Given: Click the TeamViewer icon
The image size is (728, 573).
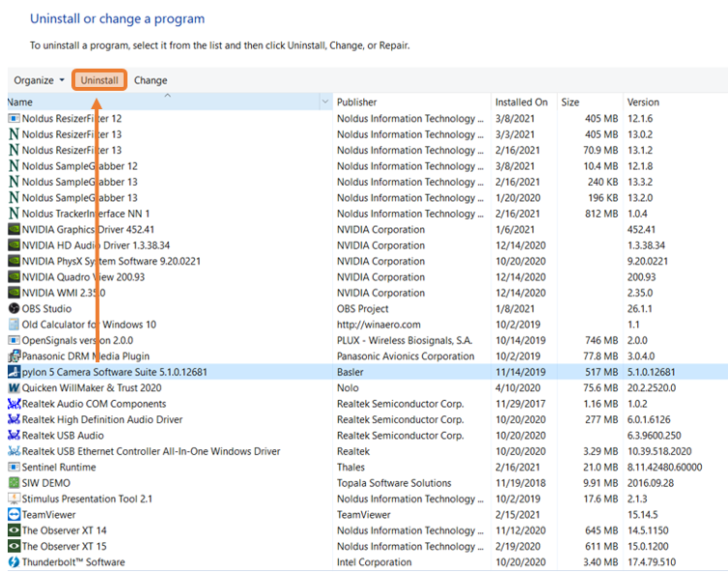Looking at the screenshot, I should [x=14, y=514].
